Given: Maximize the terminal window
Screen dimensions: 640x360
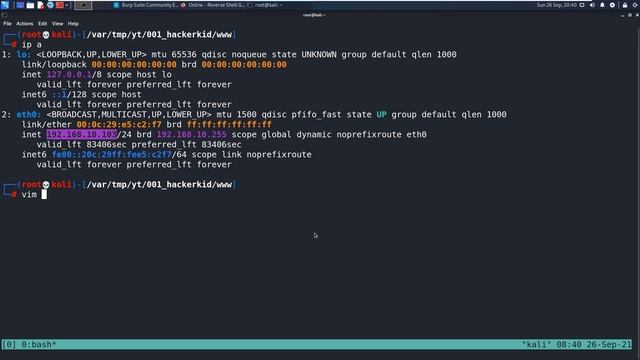Looking at the screenshot, I should tap(630, 15).
